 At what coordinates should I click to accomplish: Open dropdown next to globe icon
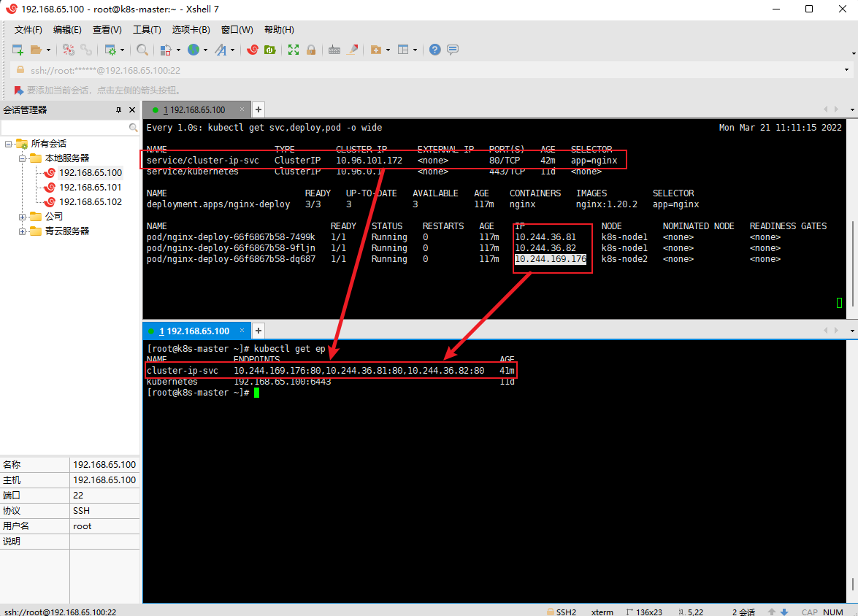click(x=205, y=50)
